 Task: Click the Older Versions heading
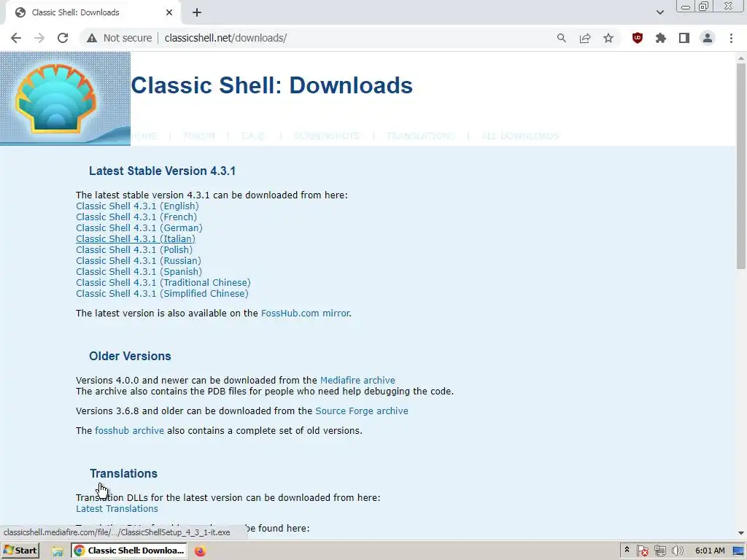[130, 356]
